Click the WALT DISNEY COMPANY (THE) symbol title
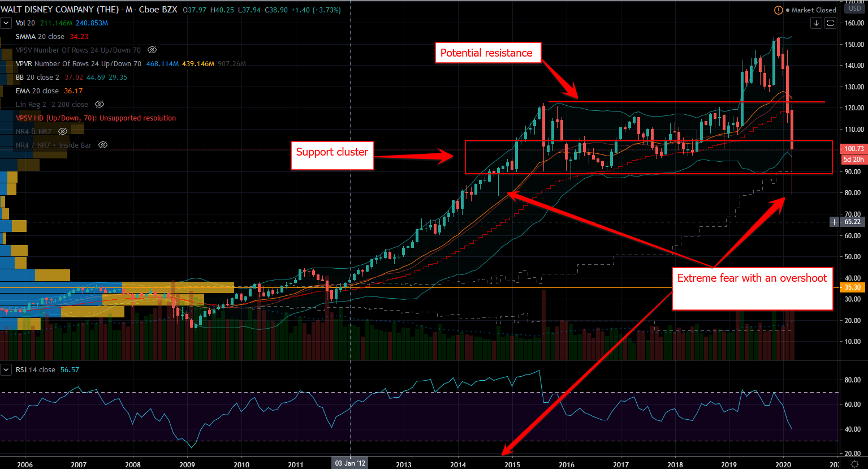Screen dimensions: 868x469 (59, 10)
